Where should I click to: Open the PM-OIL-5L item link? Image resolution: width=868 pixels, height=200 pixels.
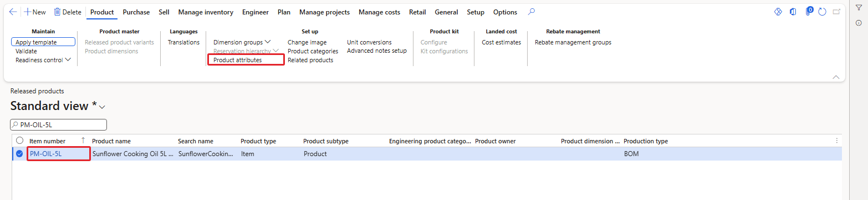(45, 154)
